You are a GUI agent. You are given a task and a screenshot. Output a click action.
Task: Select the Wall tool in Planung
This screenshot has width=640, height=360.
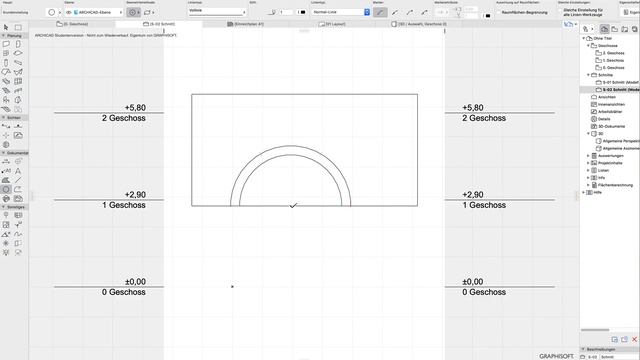click(x=6, y=44)
